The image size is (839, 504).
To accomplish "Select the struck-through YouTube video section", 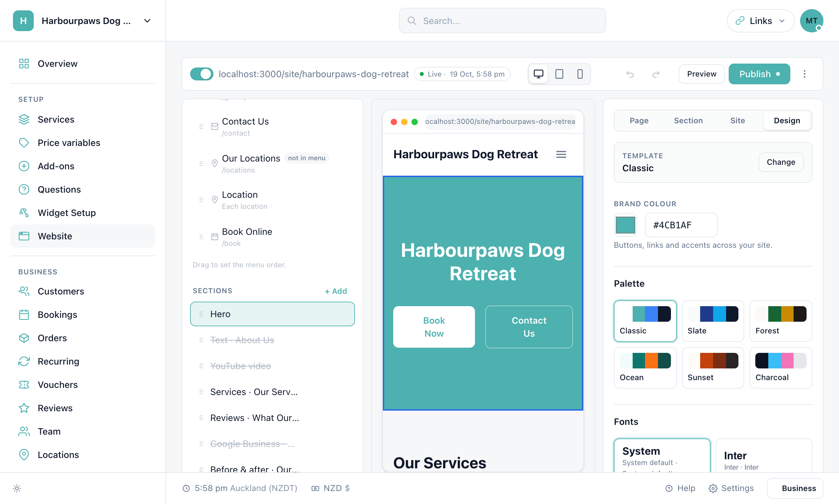I will coord(273,366).
